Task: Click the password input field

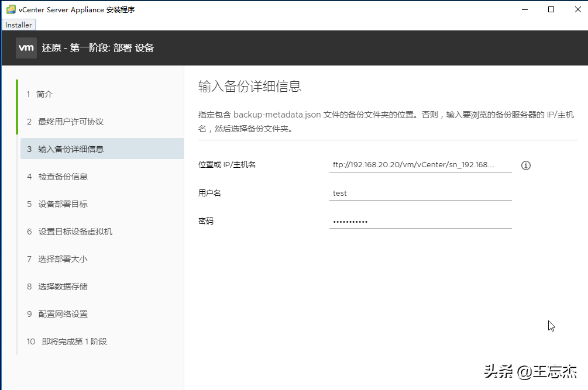Action: [x=420, y=221]
